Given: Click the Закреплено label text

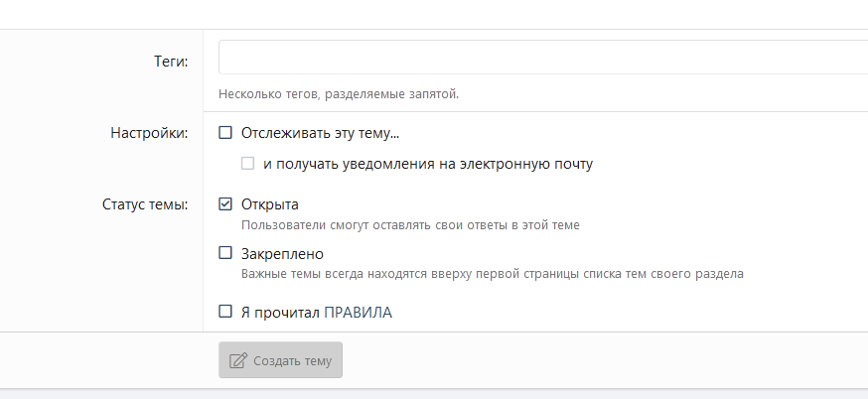Looking at the screenshot, I should pyautogui.click(x=282, y=253).
